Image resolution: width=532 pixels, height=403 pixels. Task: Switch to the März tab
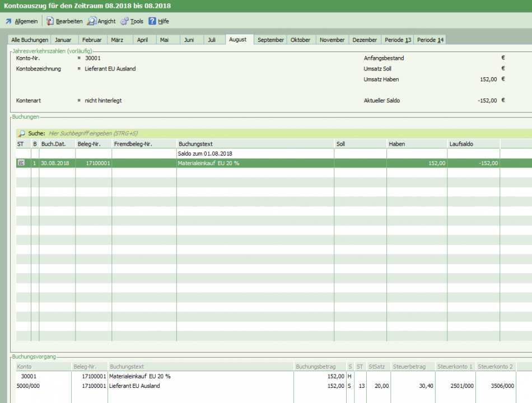click(120, 40)
